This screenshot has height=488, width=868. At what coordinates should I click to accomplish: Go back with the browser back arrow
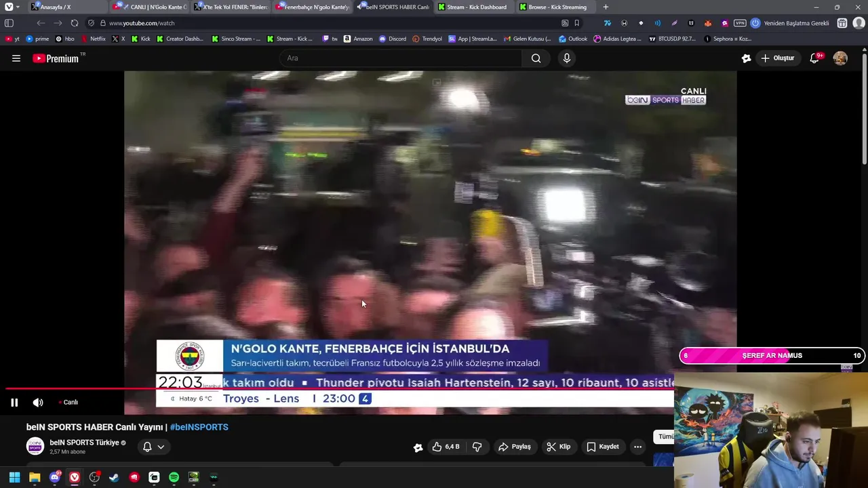pos(41,23)
